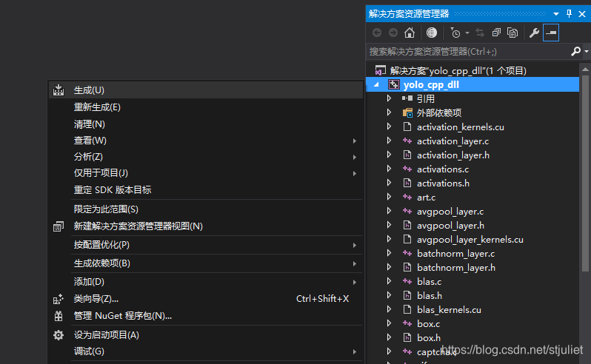Expand the 外部依赖项 node
The width and height of the screenshot is (591, 364).
tap(389, 112)
